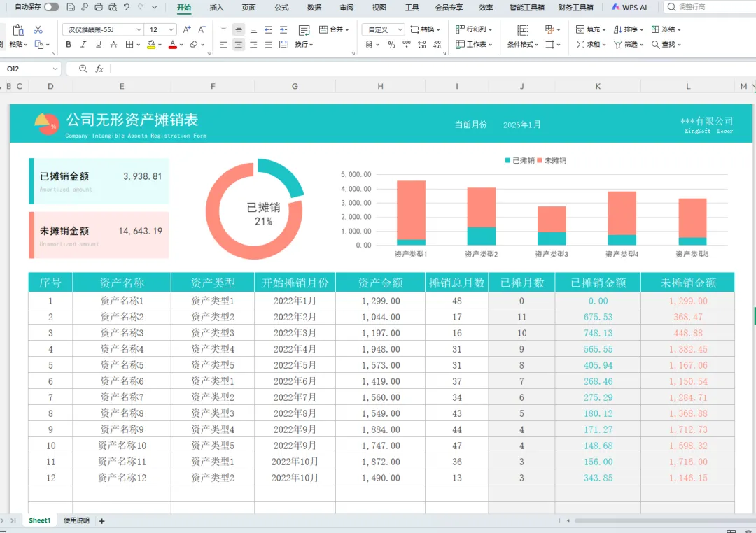
Task: Select cell containing 资产名称5
Action: point(122,365)
